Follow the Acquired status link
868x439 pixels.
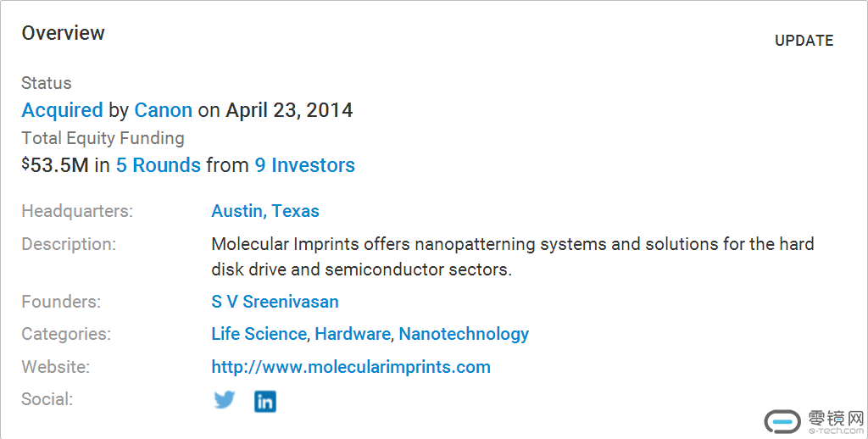coord(62,110)
